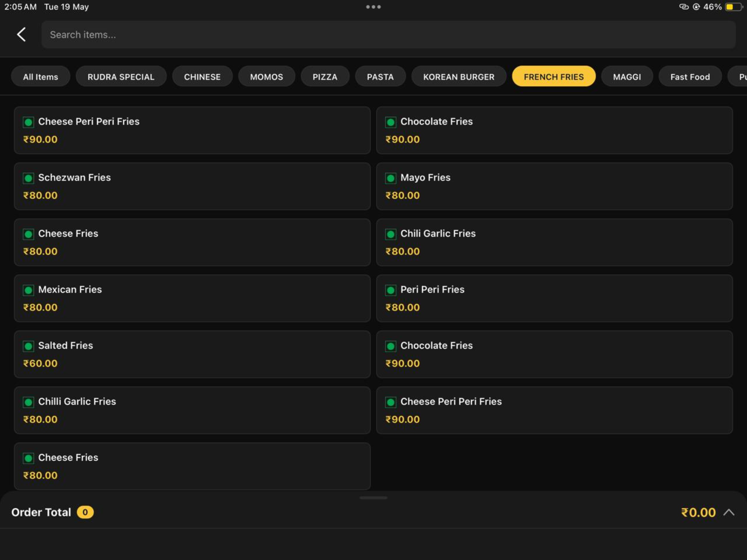Switch to RUDRA SPECIAL category
The image size is (747, 560).
pyautogui.click(x=121, y=77)
